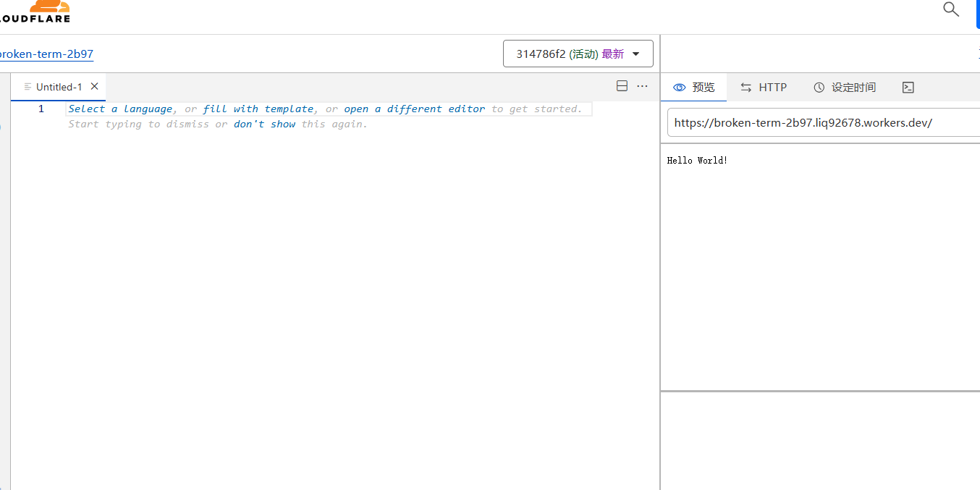Open the editor's ellipsis more-actions icon
Viewport: 980px width, 490px height.
(x=643, y=85)
